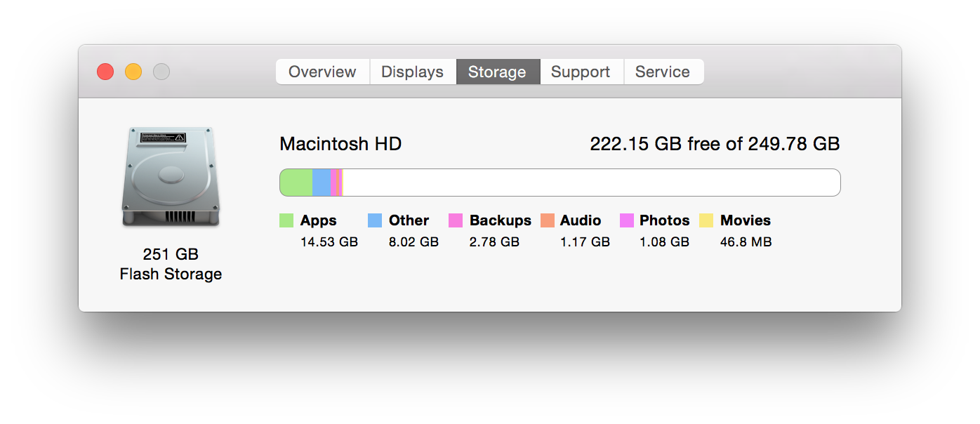
Task: Click the pink Backups legend swatch
Action: coord(456,220)
